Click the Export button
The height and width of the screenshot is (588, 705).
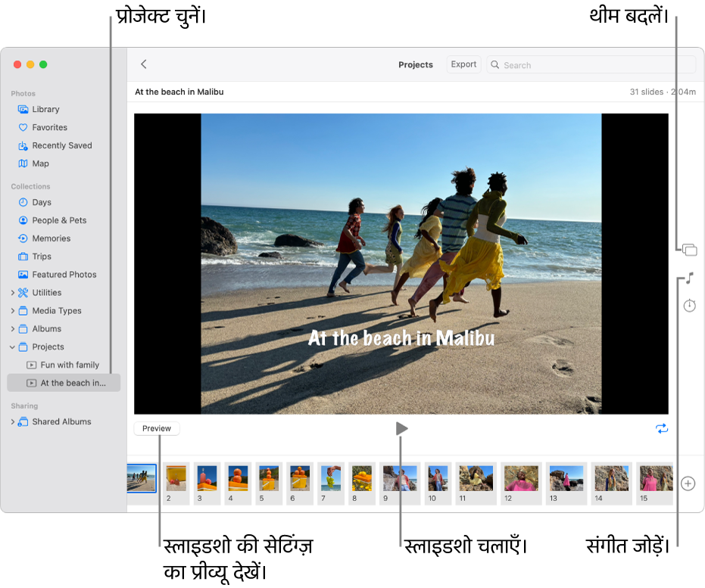(x=463, y=64)
